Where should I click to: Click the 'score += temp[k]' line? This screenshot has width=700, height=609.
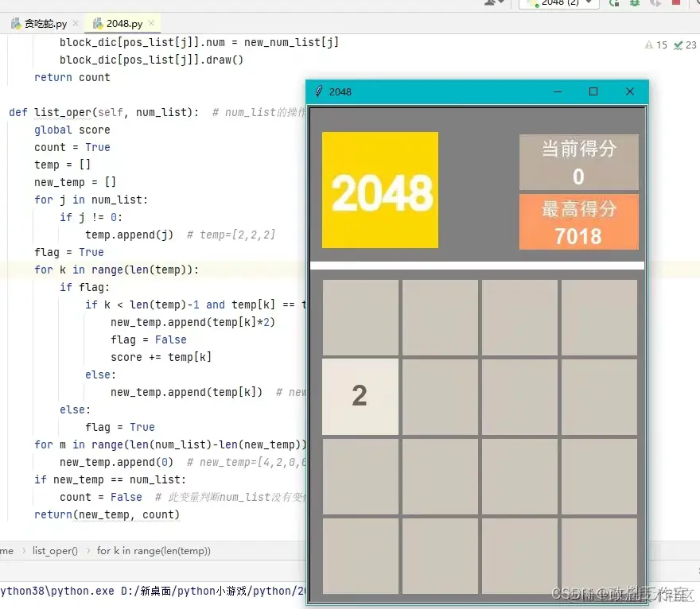coord(161,357)
